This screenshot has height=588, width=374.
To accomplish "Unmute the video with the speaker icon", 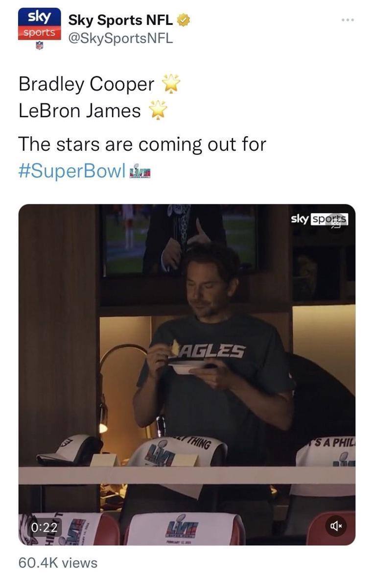I will coord(336,526).
